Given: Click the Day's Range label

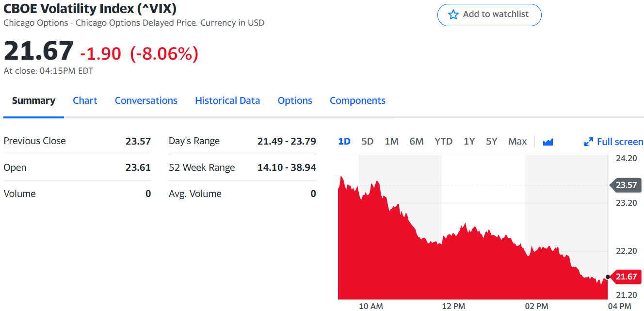Looking at the screenshot, I should click(194, 141).
